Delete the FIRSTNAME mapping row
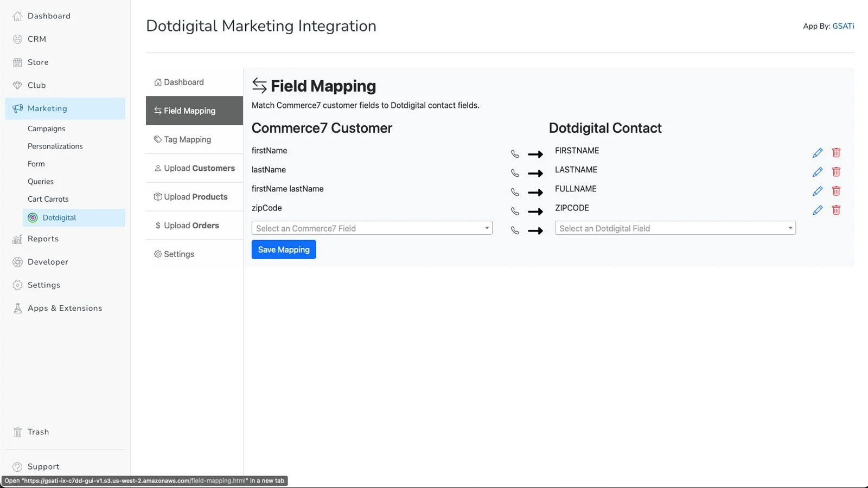The height and width of the screenshot is (488, 868). pyautogui.click(x=836, y=153)
